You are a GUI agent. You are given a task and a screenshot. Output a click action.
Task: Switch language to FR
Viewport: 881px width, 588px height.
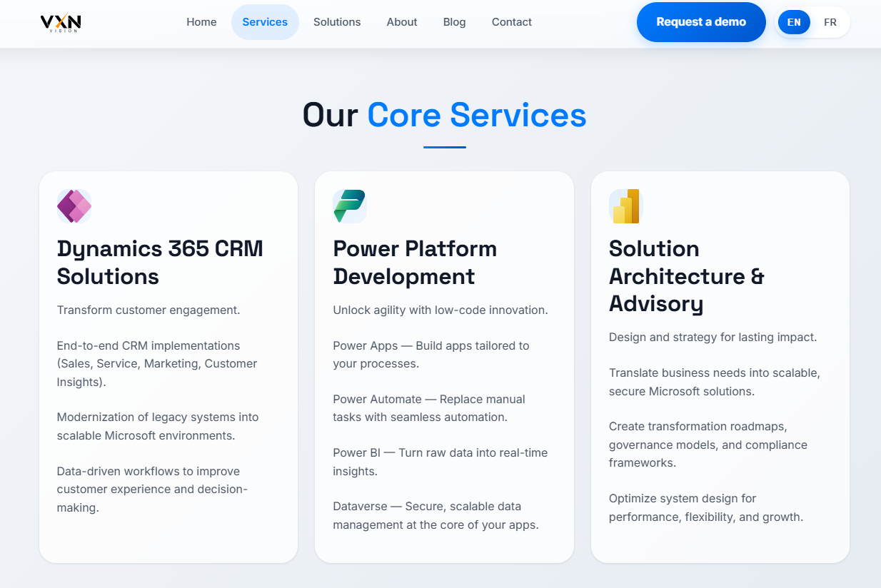tap(830, 22)
